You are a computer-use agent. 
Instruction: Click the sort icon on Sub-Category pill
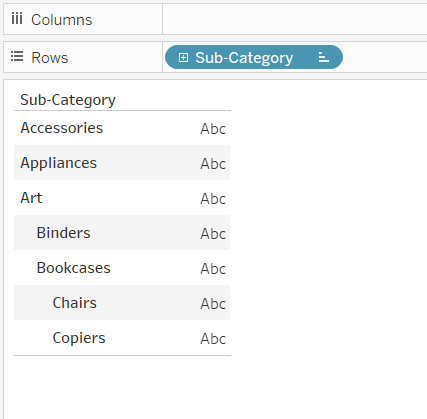tap(324, 57)
